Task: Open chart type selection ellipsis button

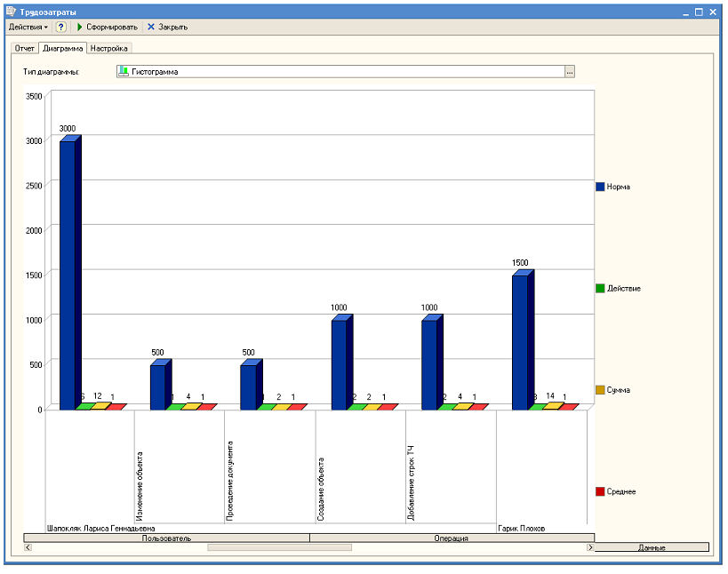Action: coord(570,72)
